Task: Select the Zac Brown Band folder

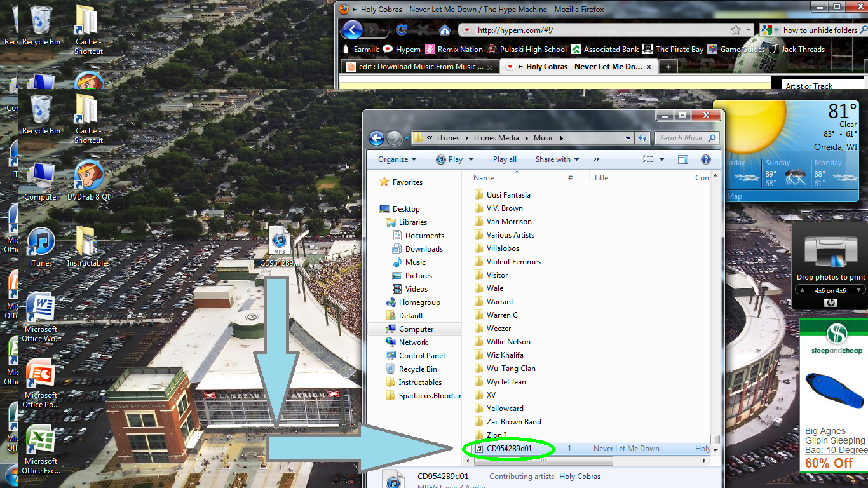Action: point(508,422)
